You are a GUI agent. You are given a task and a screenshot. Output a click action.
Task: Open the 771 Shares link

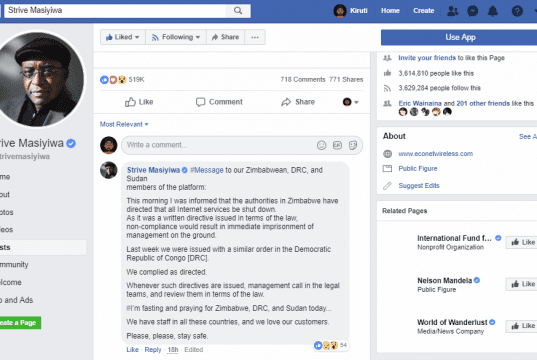pyautogui.click(x=346, y=79)
